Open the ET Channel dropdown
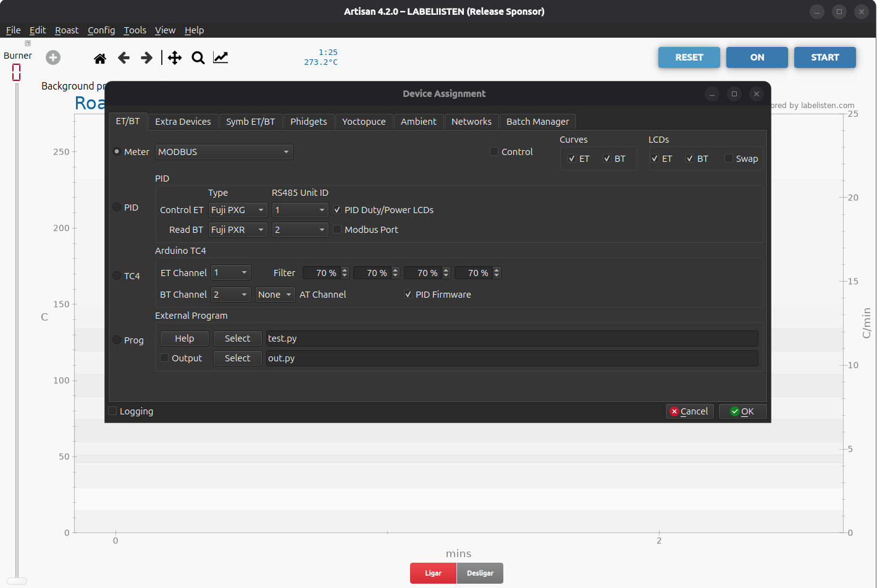Image resolution: width=877 pixels, height=588 pixels. pyautogui.click(x=231, y=272)
